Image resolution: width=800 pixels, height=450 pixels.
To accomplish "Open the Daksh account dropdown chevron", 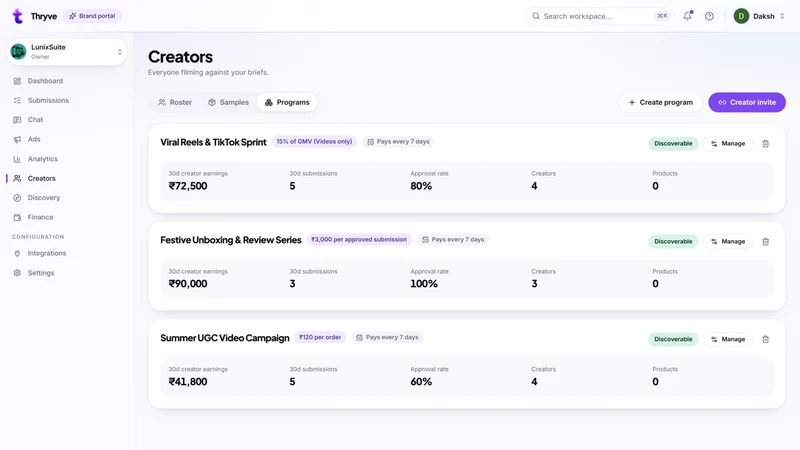I will point(782,16).
